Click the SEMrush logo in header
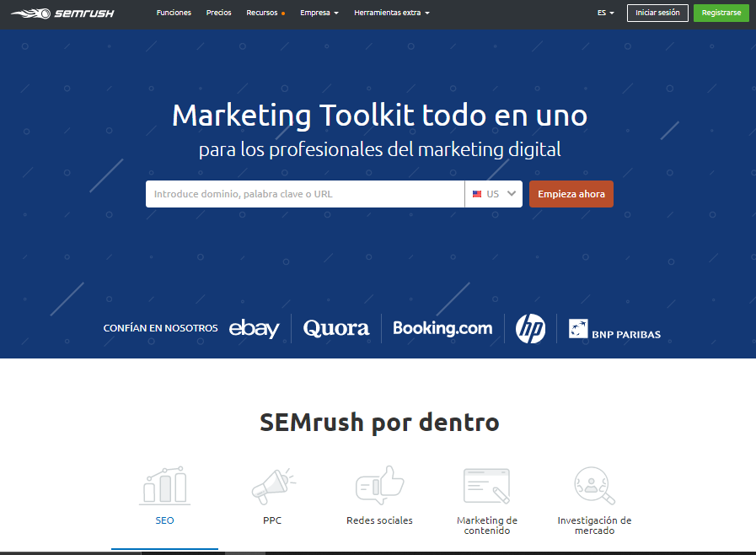Image resolution: width=756 pixels, height=555 pixels. click(x=63, y=13)
